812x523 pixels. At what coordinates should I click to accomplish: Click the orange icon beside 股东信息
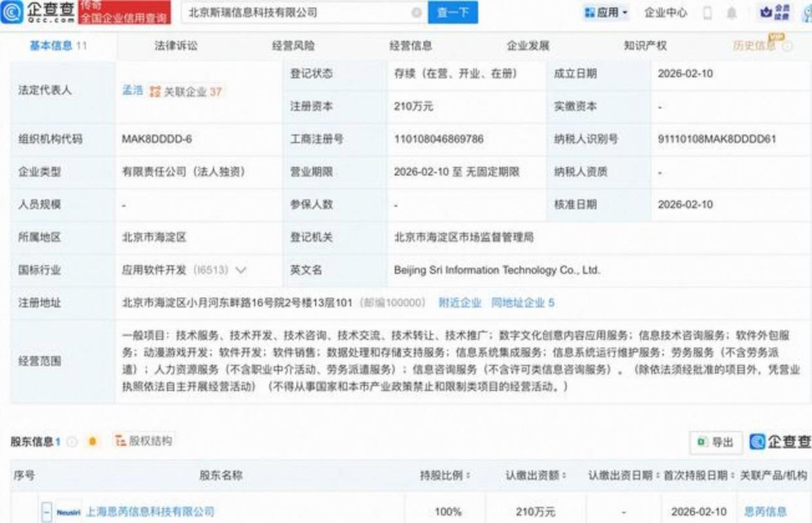tap(92, 442)
